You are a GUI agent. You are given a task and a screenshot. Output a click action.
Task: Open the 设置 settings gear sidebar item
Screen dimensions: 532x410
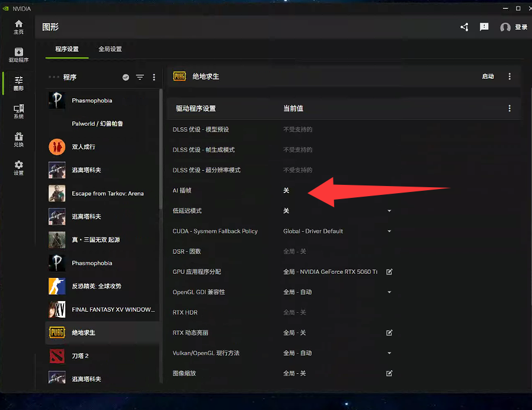click(x=18, y=168)
